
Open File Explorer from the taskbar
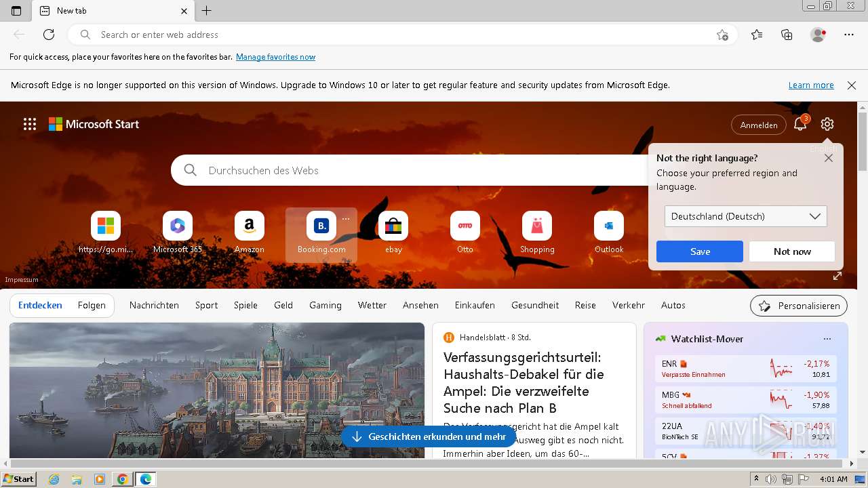[x=77, y=479]
